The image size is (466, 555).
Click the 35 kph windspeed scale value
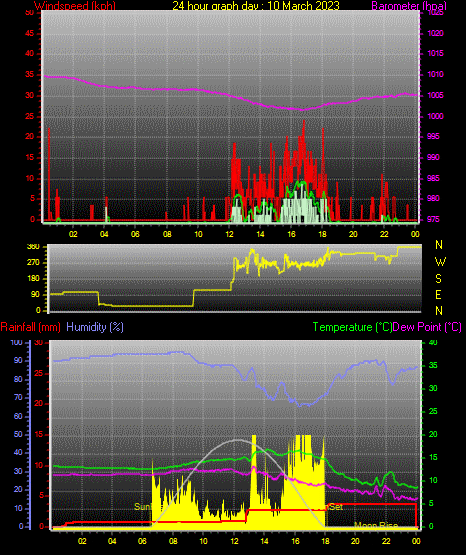tap(30, 75)
